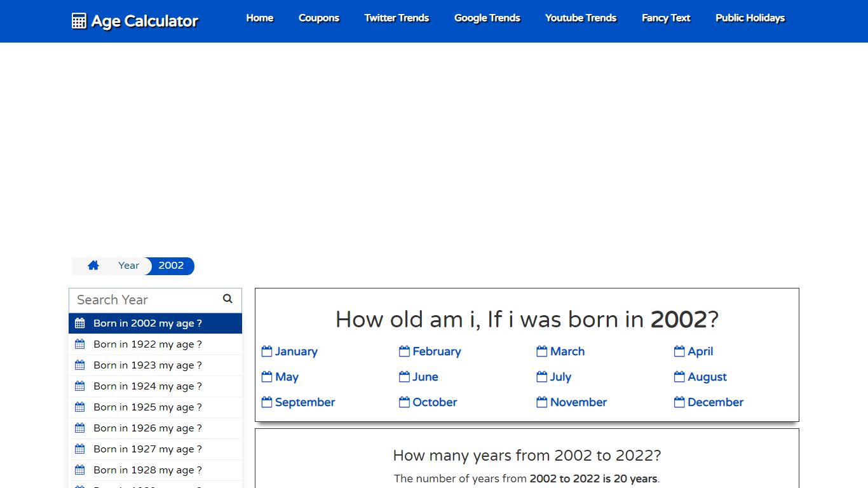Select the November month link
This screenshot has height=488, width=868.
point(578,402)
